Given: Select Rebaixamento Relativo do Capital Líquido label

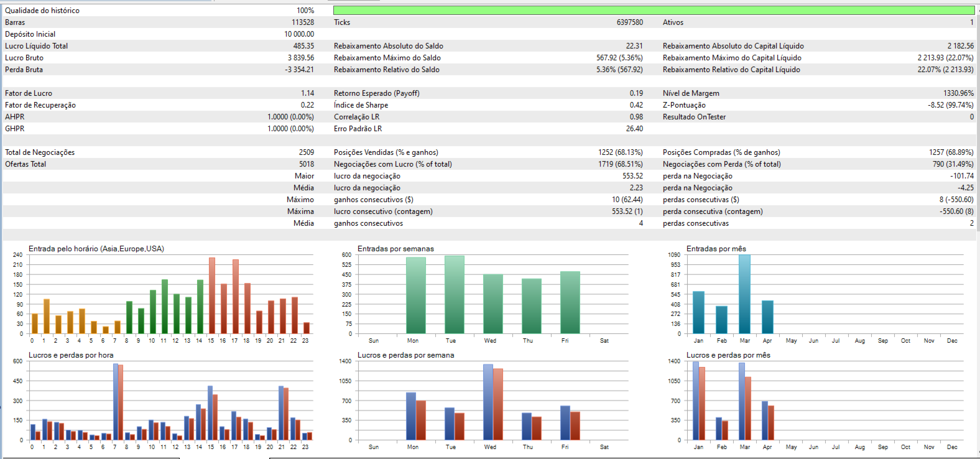Looking at the screenshot, I should tap(731, 70).
